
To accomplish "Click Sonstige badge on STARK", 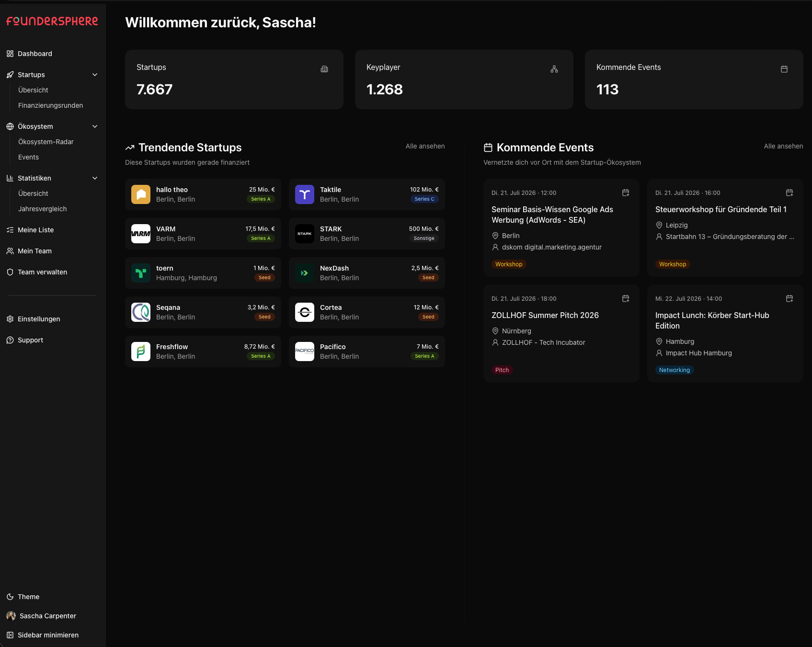I will [424, 238].
